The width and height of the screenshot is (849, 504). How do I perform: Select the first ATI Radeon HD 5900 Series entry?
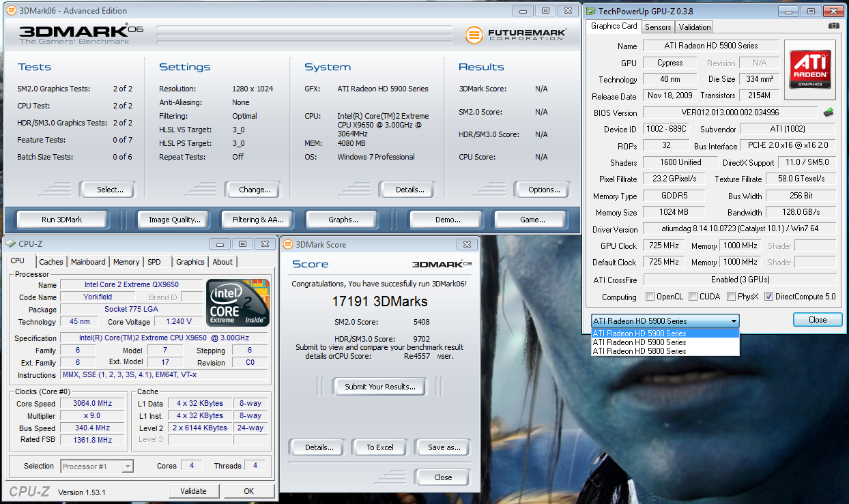[665, 333]
